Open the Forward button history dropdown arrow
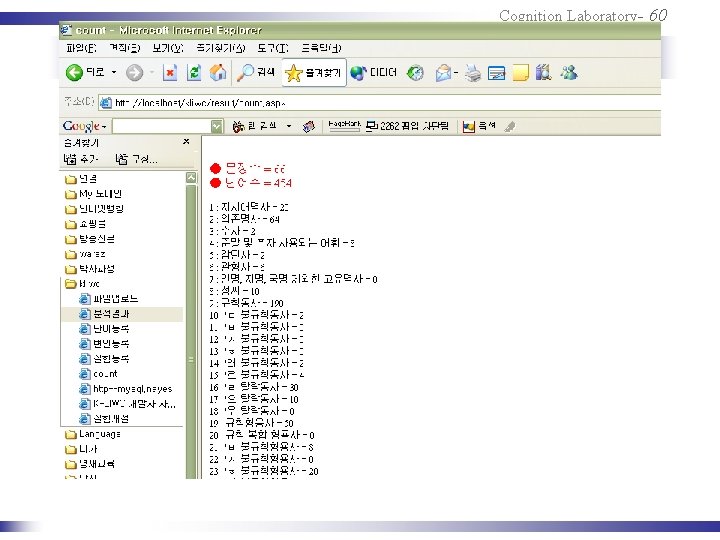 pyautogui.click(x=152, y=73)
